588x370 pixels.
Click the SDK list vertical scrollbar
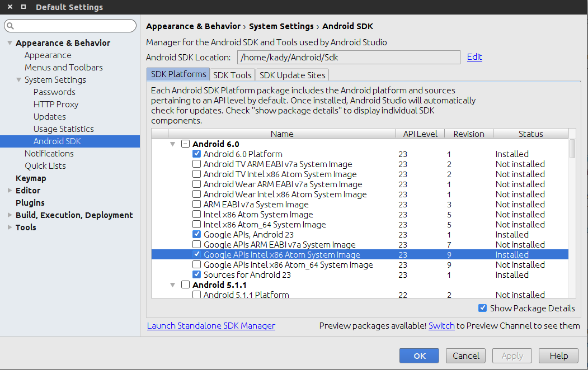click(x=572, y=149)
